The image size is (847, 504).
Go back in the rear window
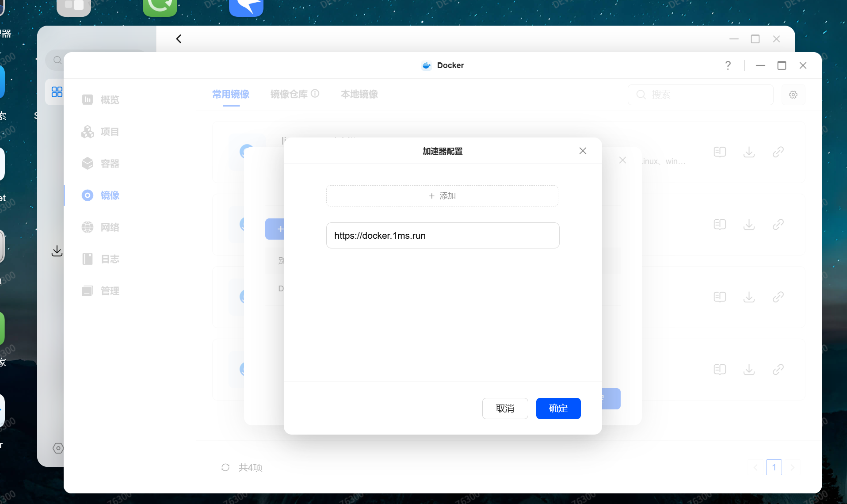click(179, 39)
